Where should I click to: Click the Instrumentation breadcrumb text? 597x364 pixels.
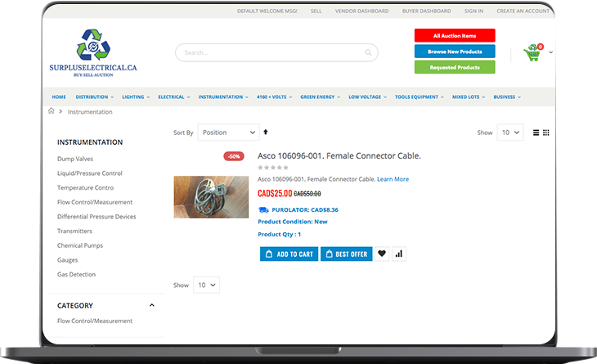[x=90, y=111]
